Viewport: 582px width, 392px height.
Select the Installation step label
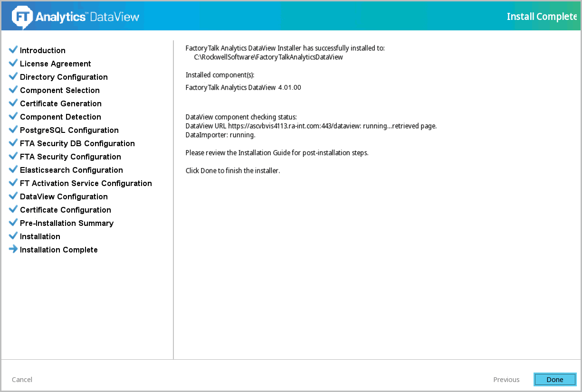[x=40, y=236]
